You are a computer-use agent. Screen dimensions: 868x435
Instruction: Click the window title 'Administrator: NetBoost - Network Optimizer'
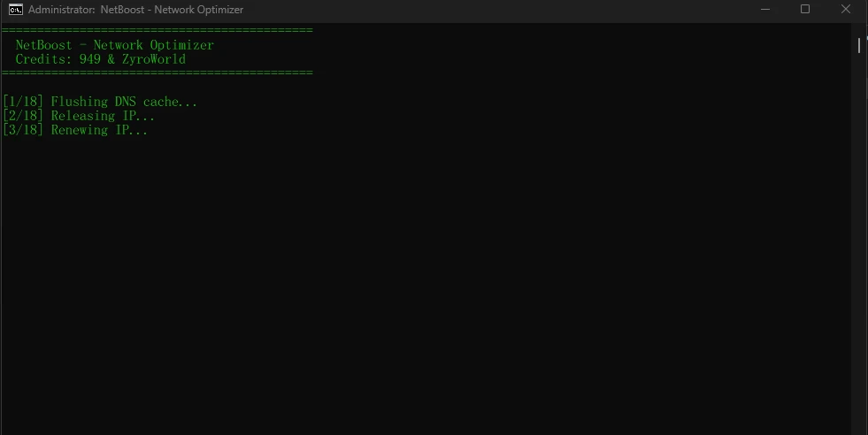tap(135, 10)
